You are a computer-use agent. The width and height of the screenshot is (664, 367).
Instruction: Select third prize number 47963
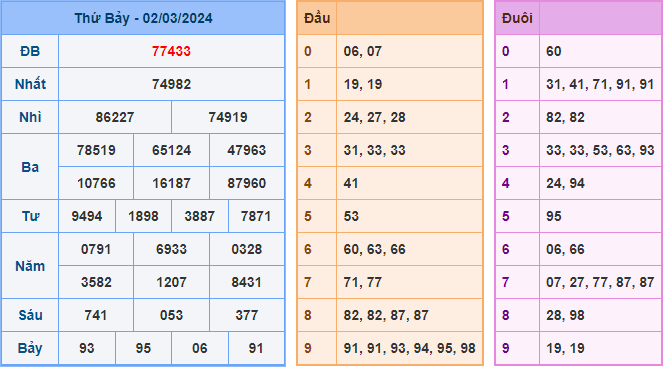[x=246, y=150]
